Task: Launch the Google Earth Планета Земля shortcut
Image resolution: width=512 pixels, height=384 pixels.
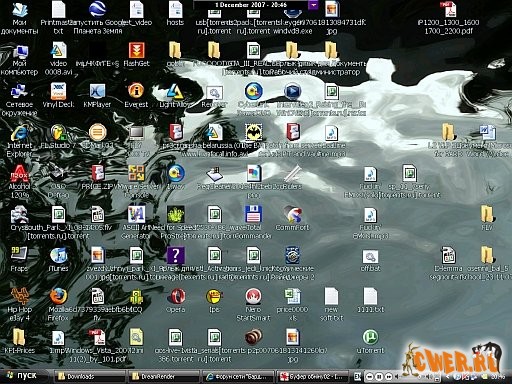Action: (98, 18)
